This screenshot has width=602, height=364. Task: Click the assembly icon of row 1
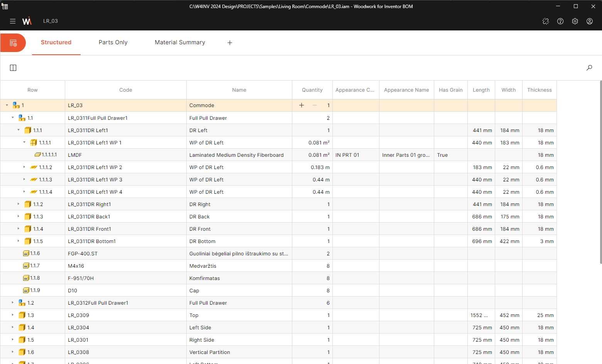coord(16,105)
